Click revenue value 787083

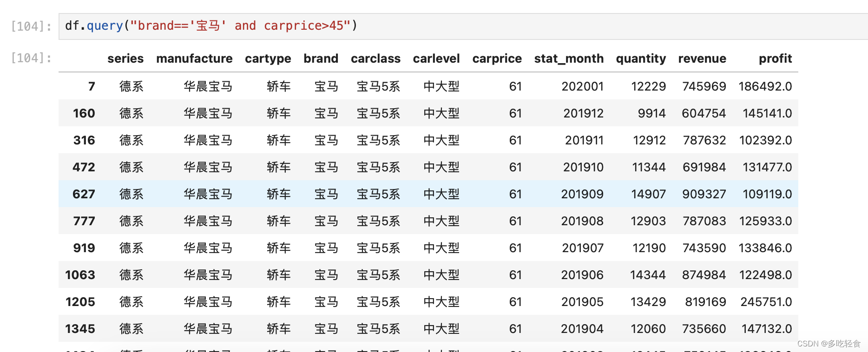point(704,221)
